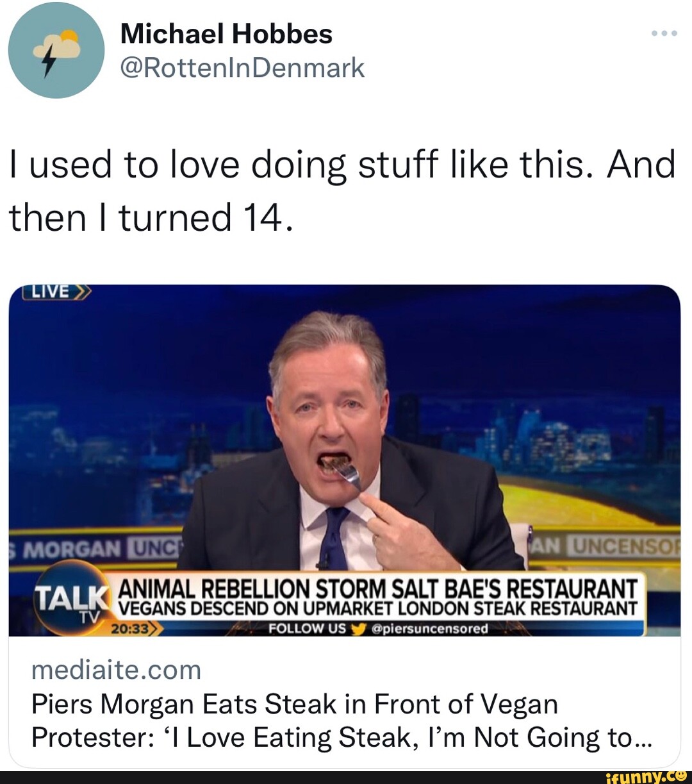Image resolution: width=692 pixels, height=784 pixels.
Task: Open the @RottenInDenmark handle
Action: point(242,67)
